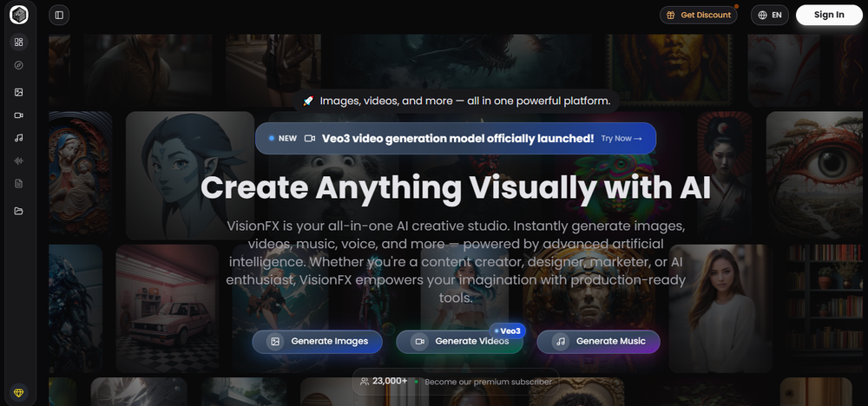Viewport: 868px width, 406px height.
Task: Click the Get Discount button
Action: click(x=698, y=15)
